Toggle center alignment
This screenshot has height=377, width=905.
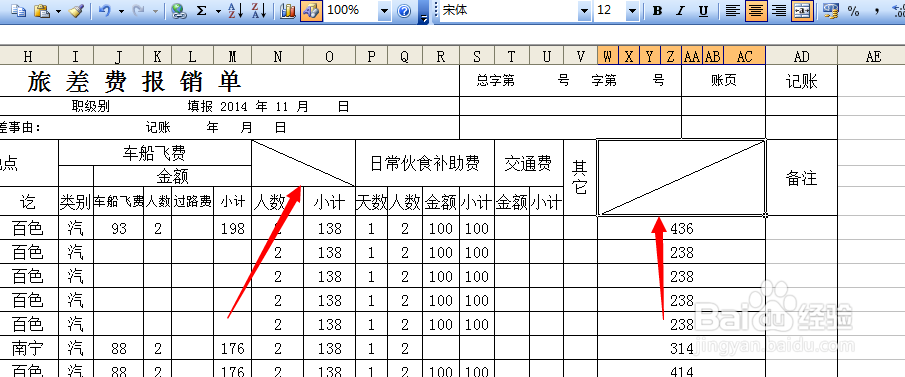coord(756,10)
